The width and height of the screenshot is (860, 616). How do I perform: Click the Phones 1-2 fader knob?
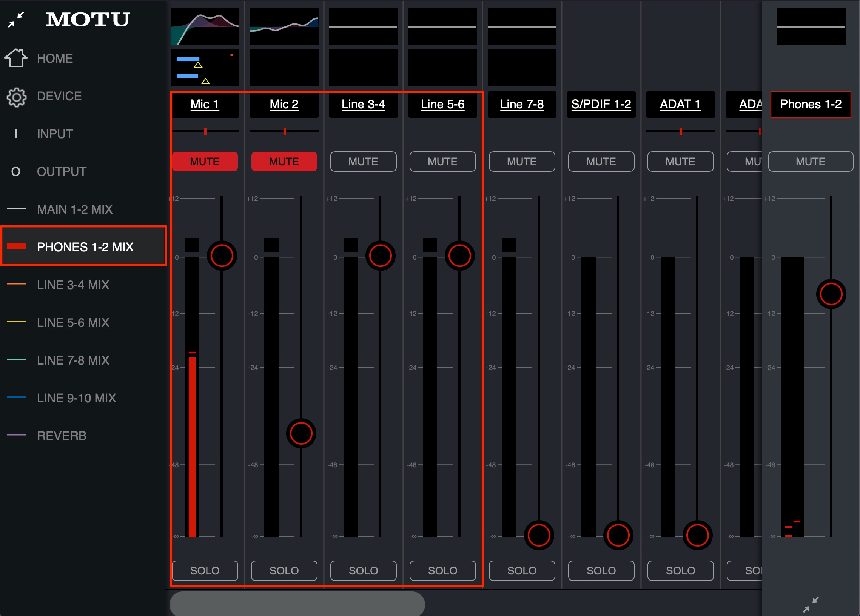(x=831, y=294)
